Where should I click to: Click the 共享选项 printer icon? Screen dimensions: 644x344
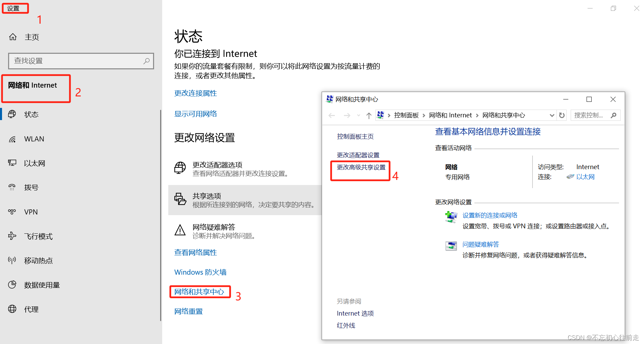pos(180,199)
